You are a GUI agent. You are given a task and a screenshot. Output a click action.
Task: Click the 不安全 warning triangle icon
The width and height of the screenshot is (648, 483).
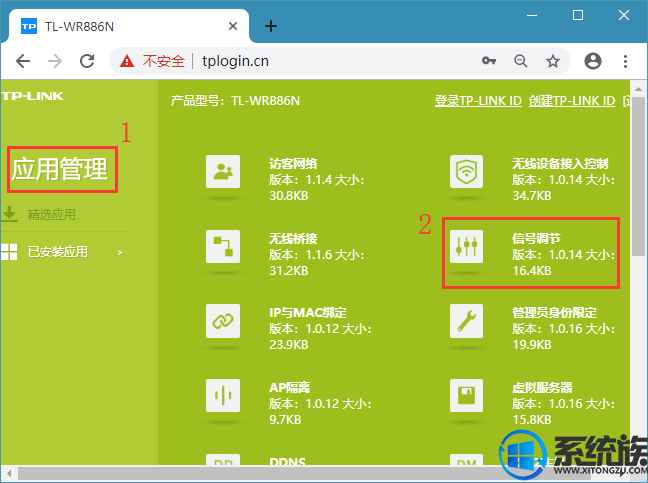(127, 62)
